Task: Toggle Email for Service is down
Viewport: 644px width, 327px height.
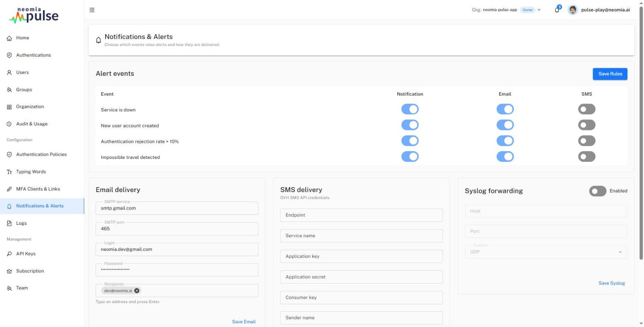Action: (505, 109)
